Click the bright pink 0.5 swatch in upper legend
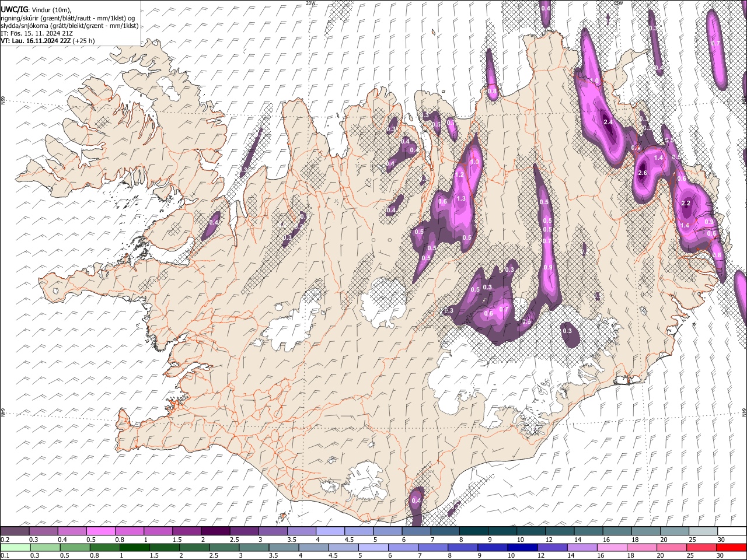The height and width of the screenshot is (560, 747). pyautogui.click(x=100, y=531)
